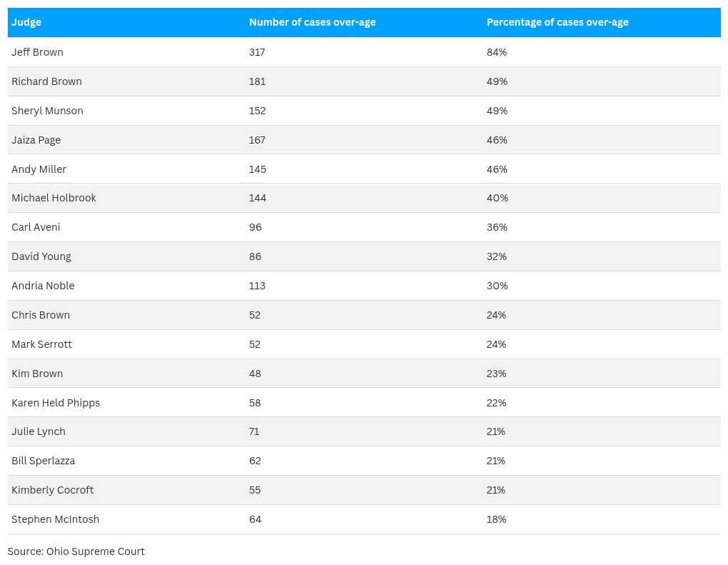Click Kim Brown's 23% percentage cell
The image size is (728, 565).
click(x=496, y=374)
